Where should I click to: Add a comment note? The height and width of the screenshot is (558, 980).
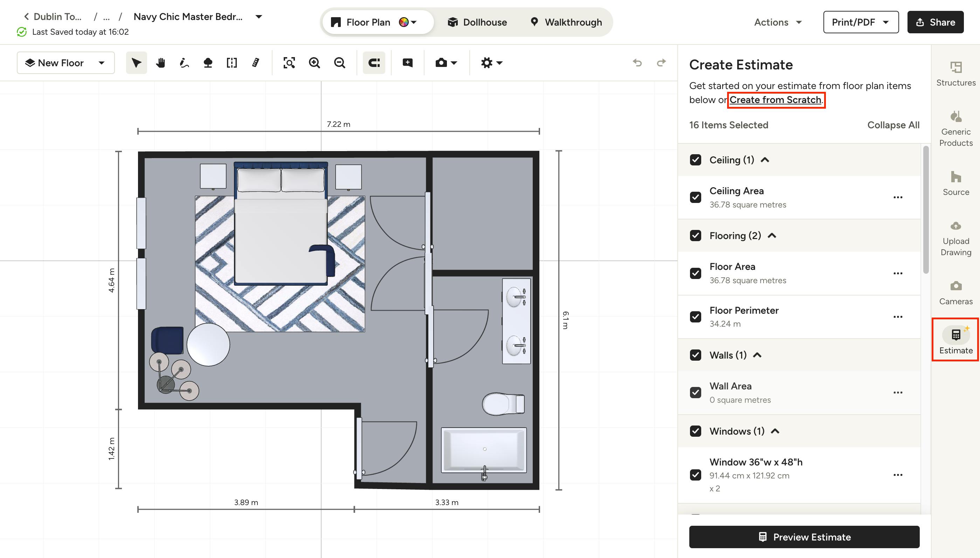click(x=407, y=63)
